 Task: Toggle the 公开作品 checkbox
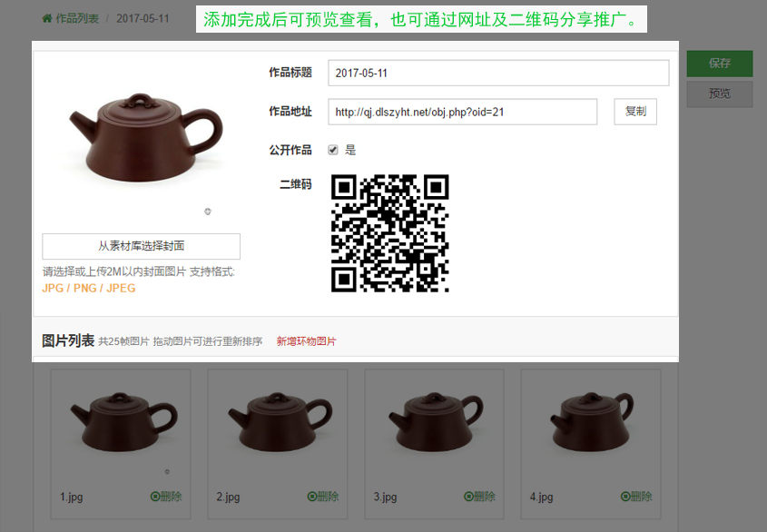click(x=333, y=150)
